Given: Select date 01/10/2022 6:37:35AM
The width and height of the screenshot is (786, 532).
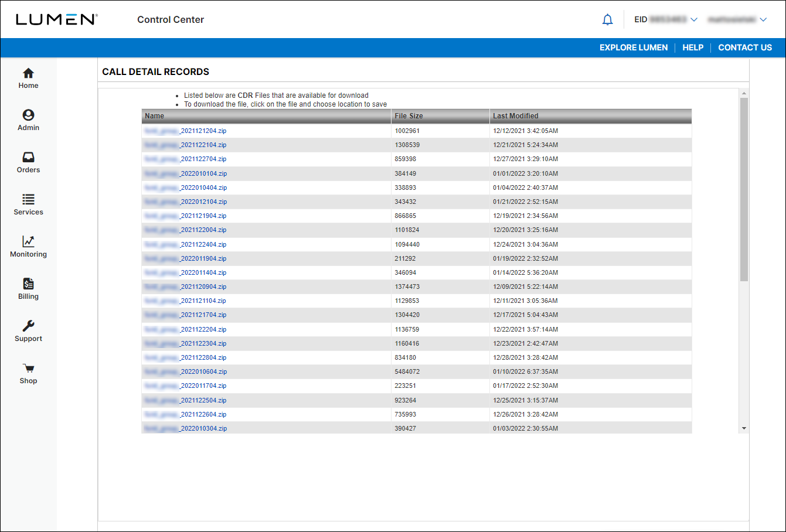Looking at the screenshot, I should coord(525,371).
